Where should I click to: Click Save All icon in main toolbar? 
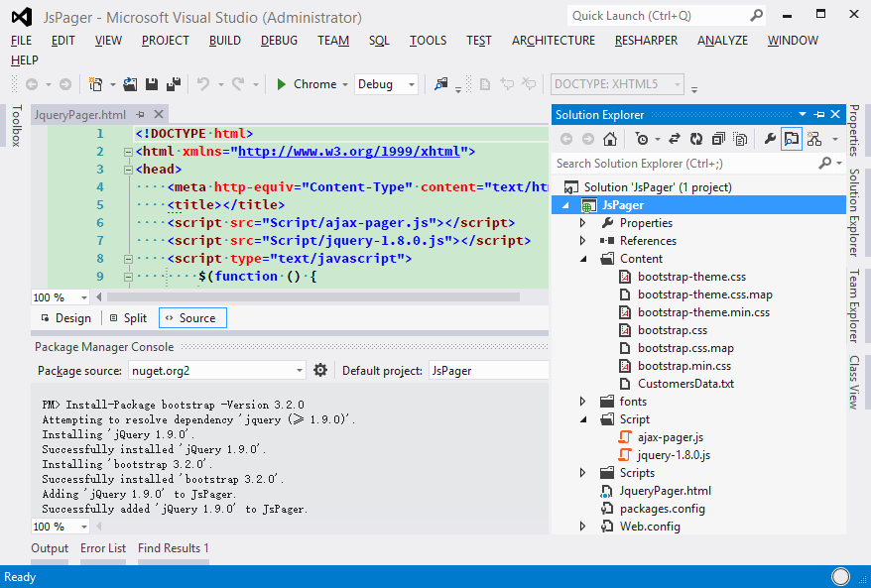click(173, 85)
